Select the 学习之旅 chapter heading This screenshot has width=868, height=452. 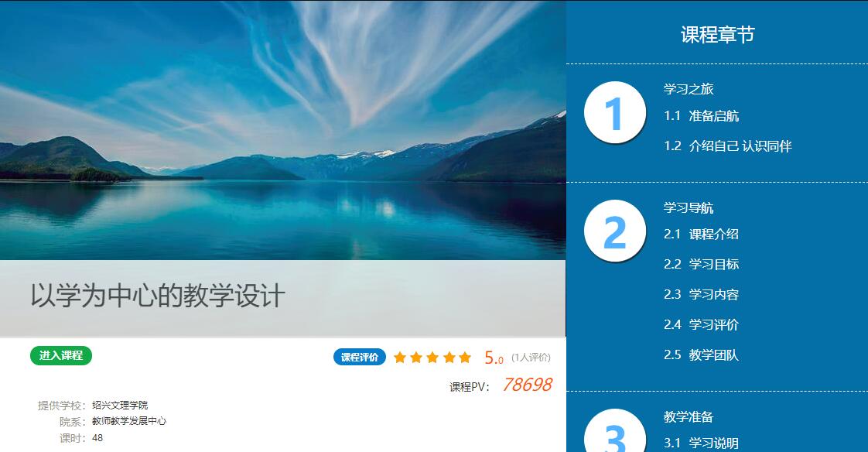(689, 89)
